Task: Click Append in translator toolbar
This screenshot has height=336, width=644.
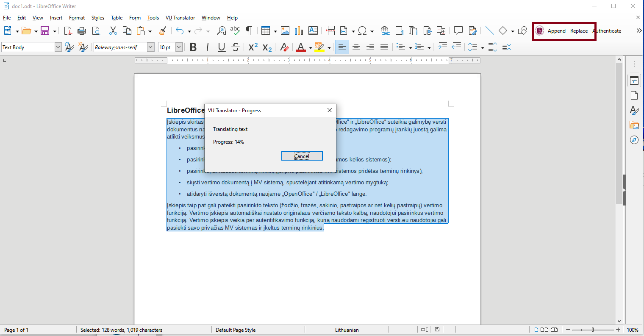Action: tap(557, 31)
